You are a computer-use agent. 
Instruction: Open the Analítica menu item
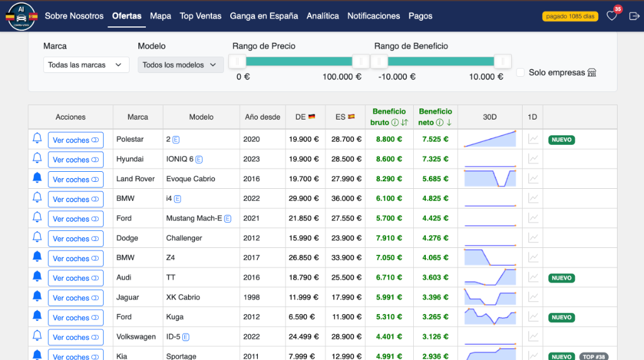(x=323, y=16)
